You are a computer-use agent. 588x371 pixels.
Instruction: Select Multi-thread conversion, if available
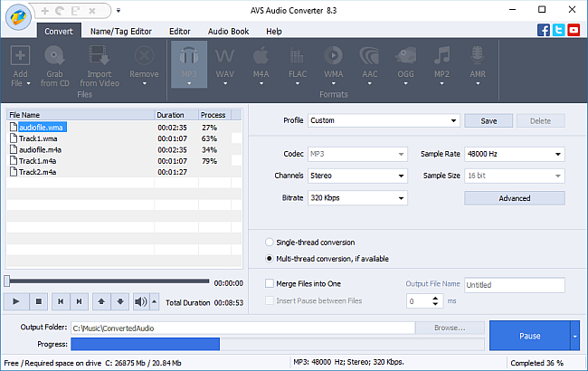[270, 259]
